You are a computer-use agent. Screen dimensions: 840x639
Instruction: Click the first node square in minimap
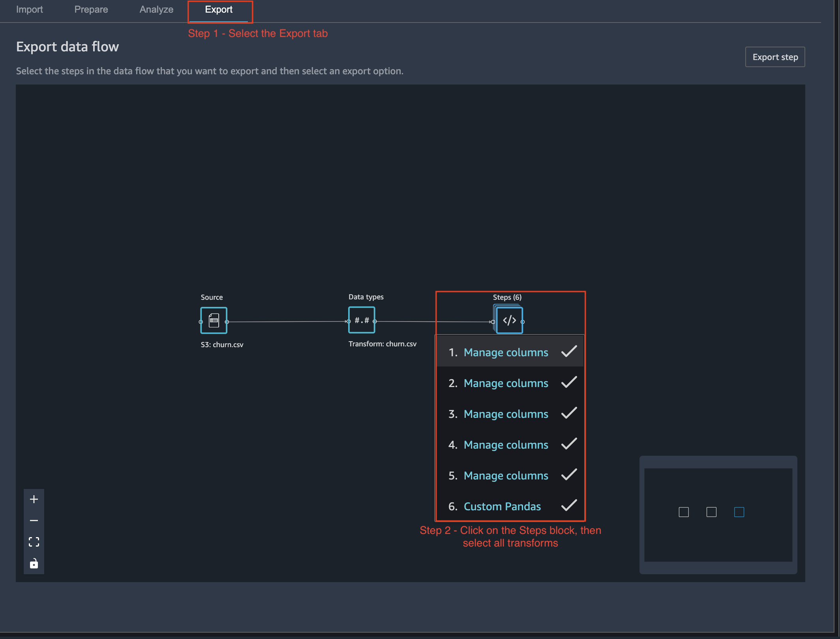click(684, 512)
